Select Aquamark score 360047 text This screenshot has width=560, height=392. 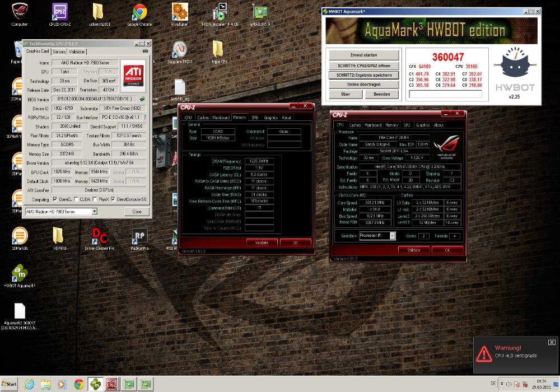coord(448,57)
